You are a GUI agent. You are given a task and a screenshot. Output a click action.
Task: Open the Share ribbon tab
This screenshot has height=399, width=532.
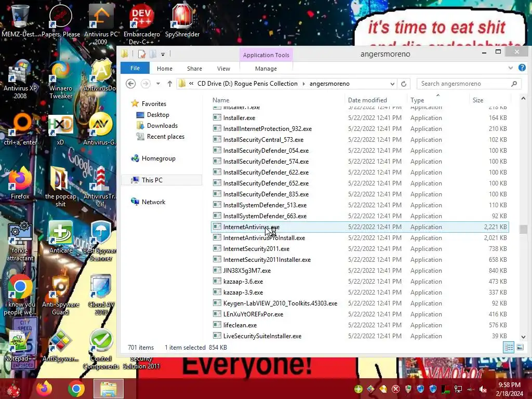194,69
